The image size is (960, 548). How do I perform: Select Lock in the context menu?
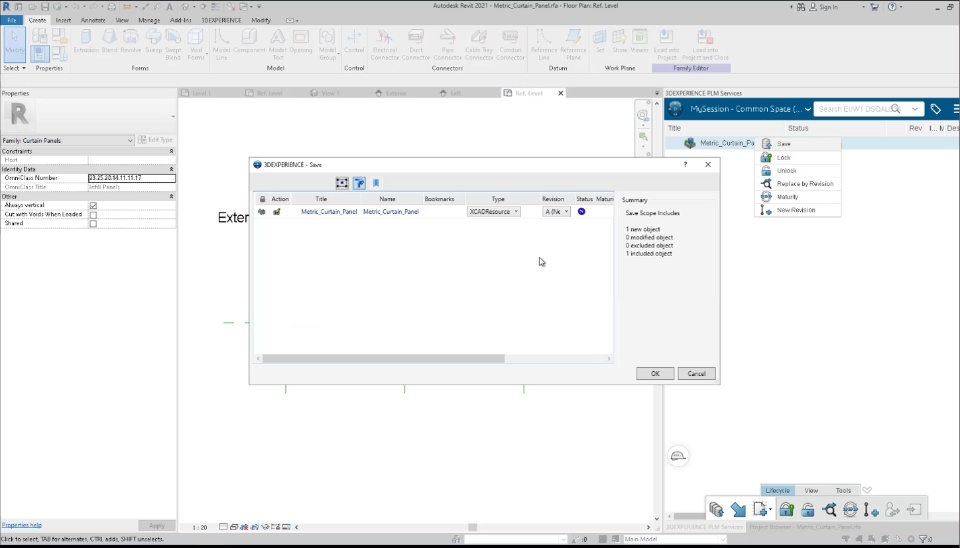pyautogui.click(x=798, y=157)
